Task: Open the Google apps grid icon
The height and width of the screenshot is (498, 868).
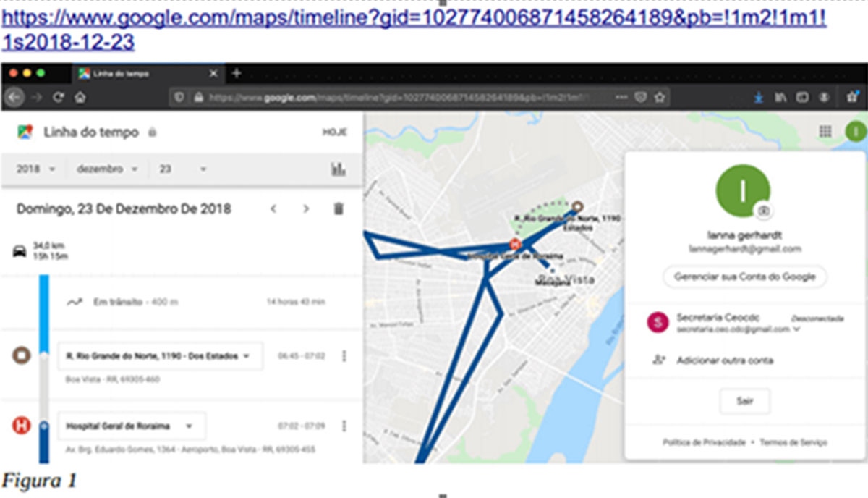Action: [x=825, y=131]
